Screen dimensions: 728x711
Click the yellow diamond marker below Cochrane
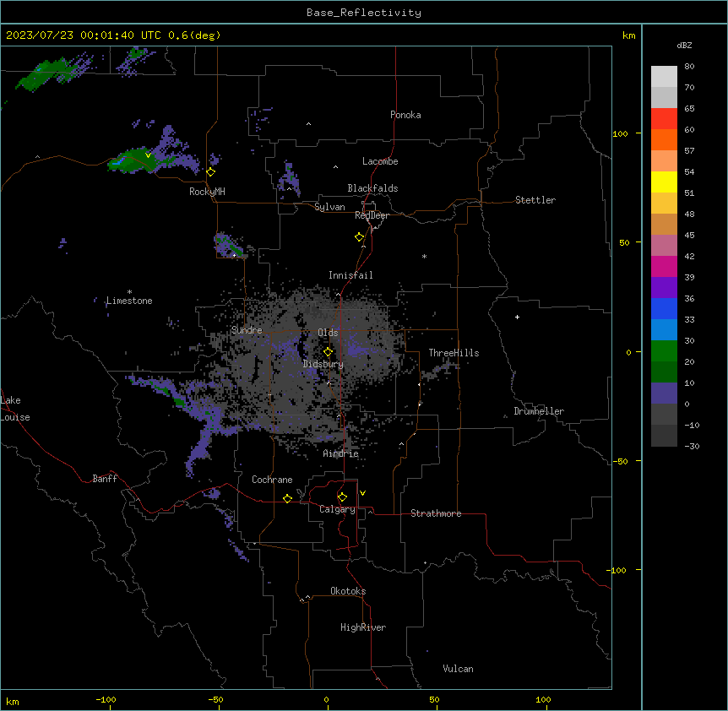pos(287,498)
